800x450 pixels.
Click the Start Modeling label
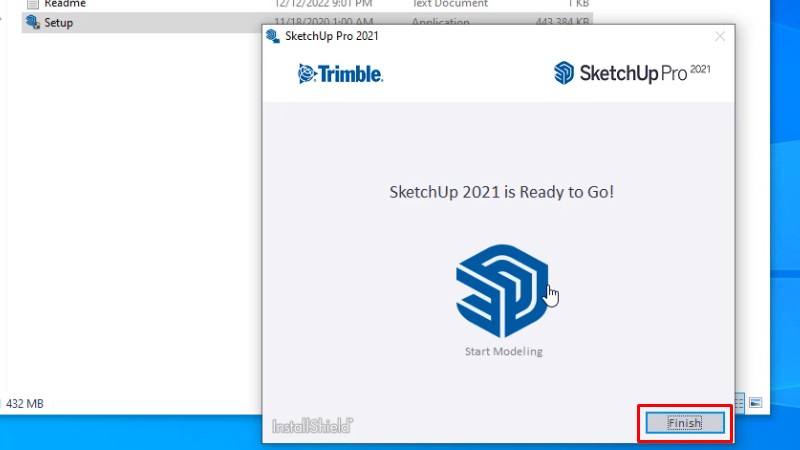(x=503, y=351)
